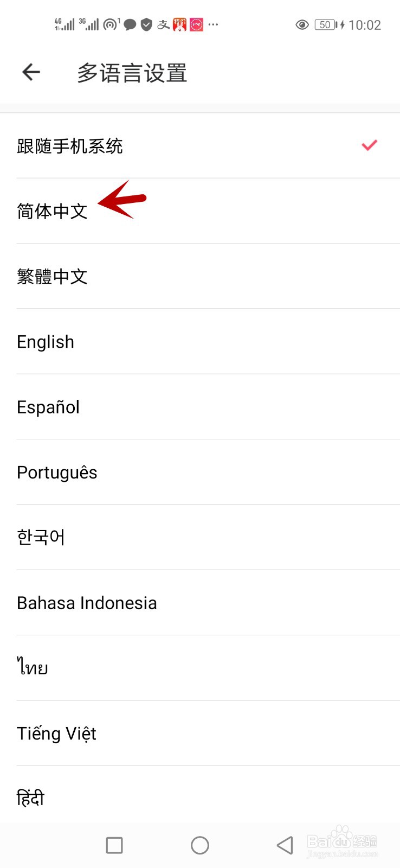Tap the Android recent apps square
This screenshot has height=868, width=400.
(114, 845)
